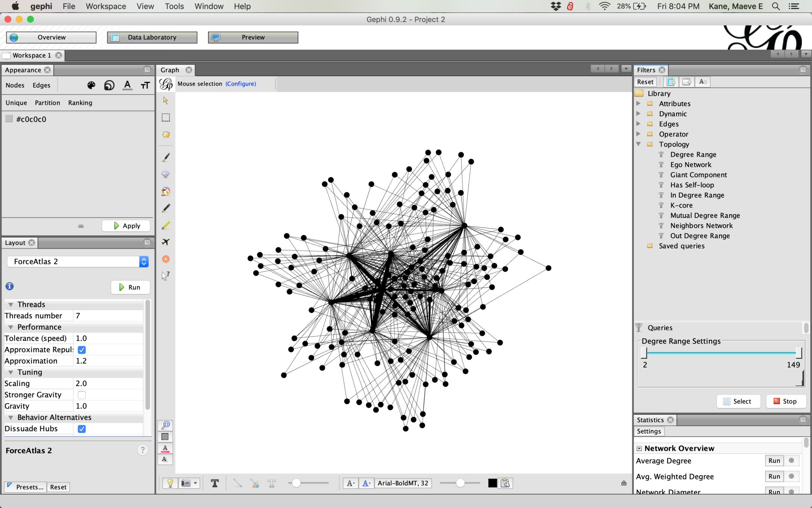Select the diamond sizer tool
The height and width of the screenshot is (508, 812).
(166, 174)
